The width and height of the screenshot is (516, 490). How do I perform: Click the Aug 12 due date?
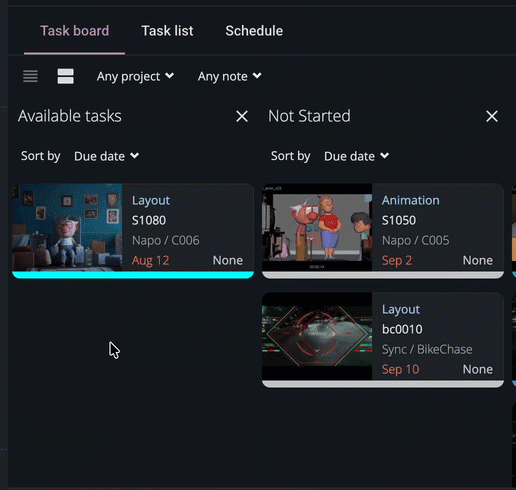150,260
